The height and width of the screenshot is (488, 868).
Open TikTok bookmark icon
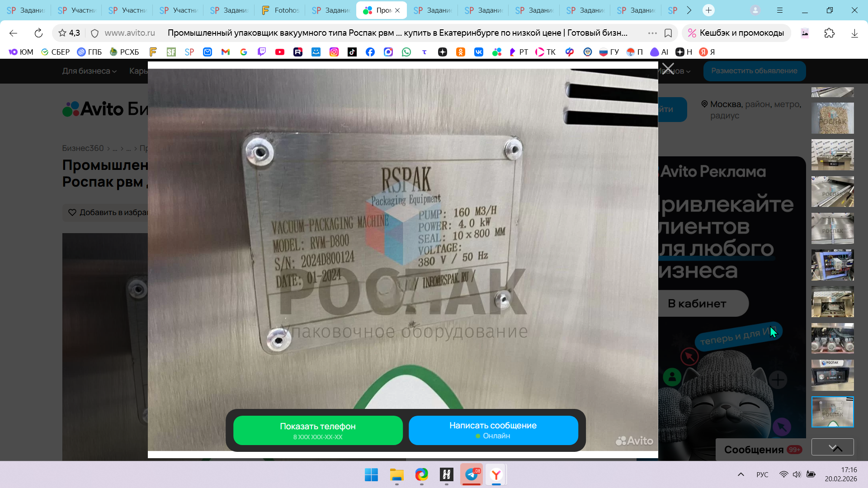click(352, 52)
